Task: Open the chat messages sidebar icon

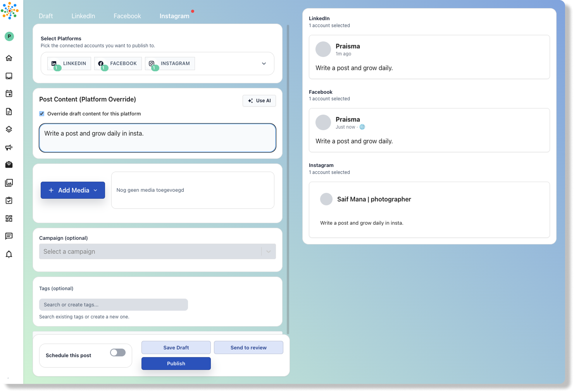Action: coord(9,236)
